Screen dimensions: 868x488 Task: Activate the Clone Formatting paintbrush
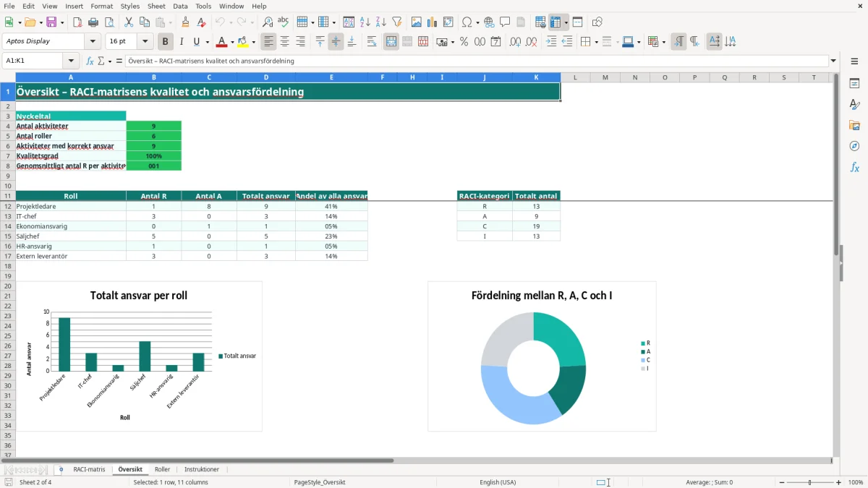[x=185, y=22]
